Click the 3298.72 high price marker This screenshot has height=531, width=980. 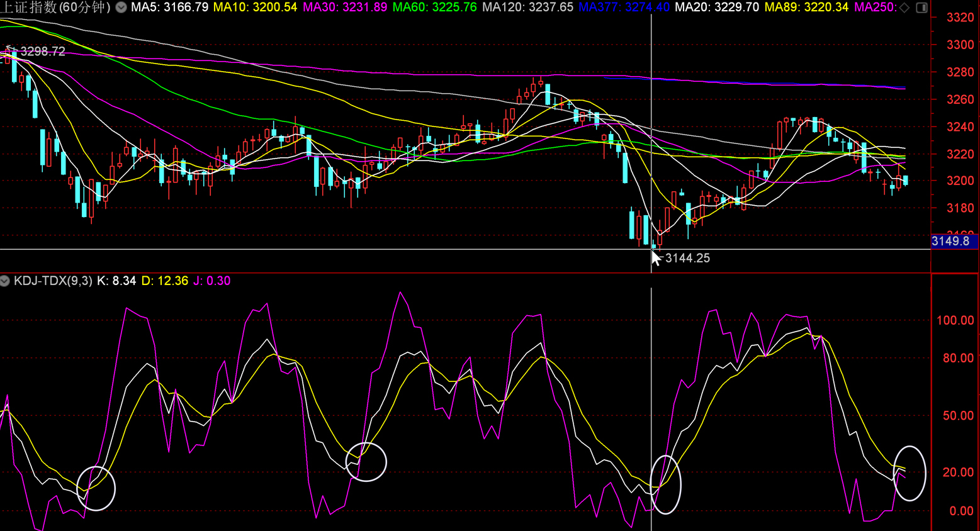pyautogui.click(x=42, y=52)
